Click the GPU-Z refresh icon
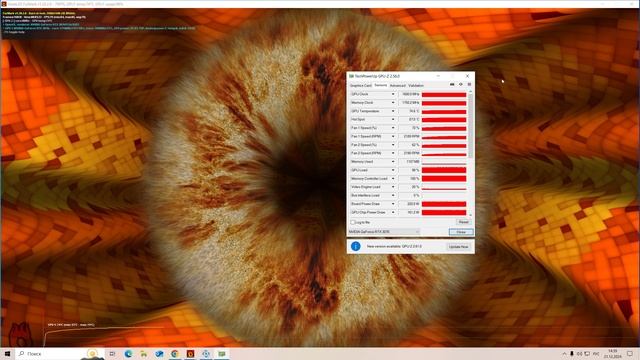The height and width of the screenshot is (360, 640). (x=461, y=84)
